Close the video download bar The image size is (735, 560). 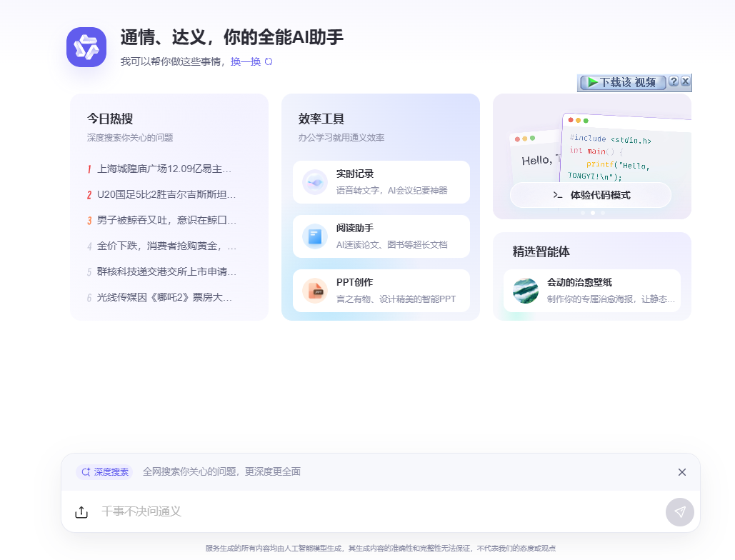coord(685,81)
